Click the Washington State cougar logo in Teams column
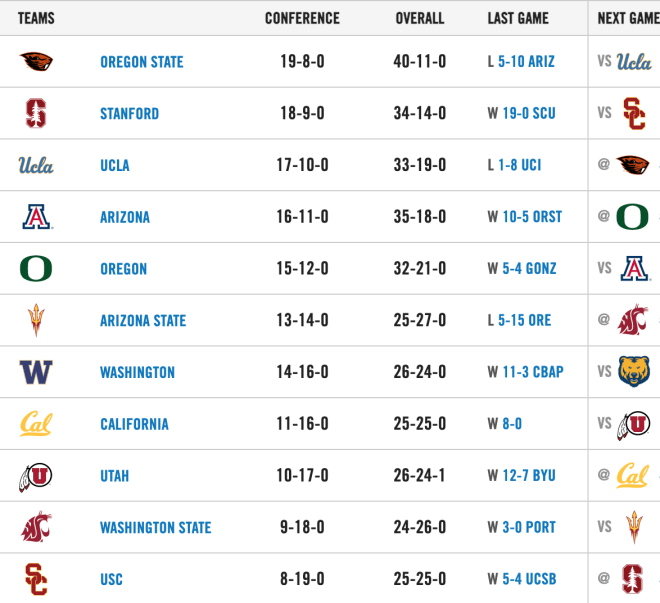The image size is (660, 603). click(x=36, y=527)
